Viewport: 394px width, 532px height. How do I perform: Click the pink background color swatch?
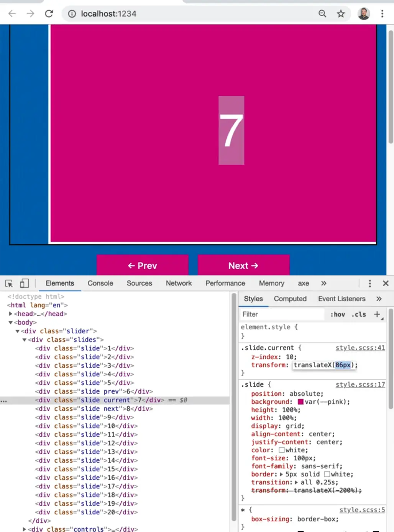(300, 402)
